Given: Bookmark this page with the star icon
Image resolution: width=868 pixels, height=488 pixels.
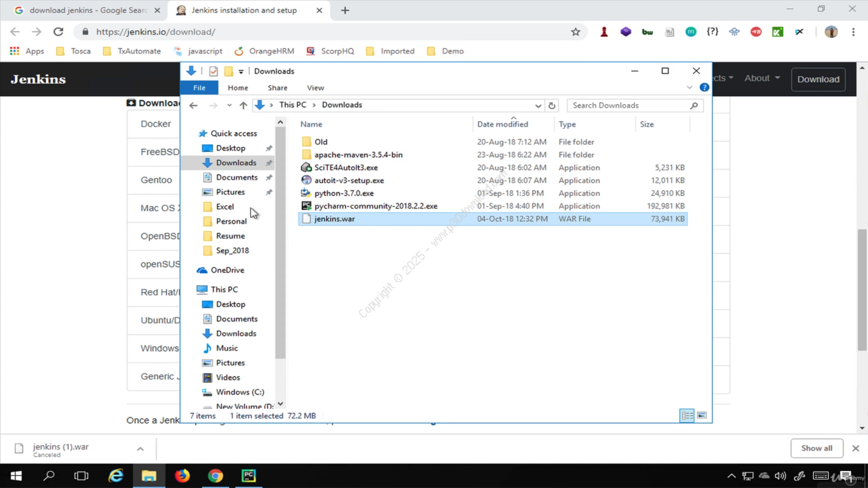Looking at the screenshot, I should point(576,32).
